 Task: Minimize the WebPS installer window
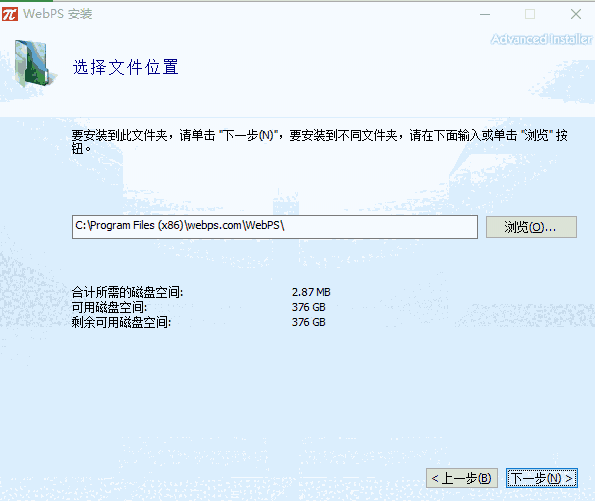485,14
